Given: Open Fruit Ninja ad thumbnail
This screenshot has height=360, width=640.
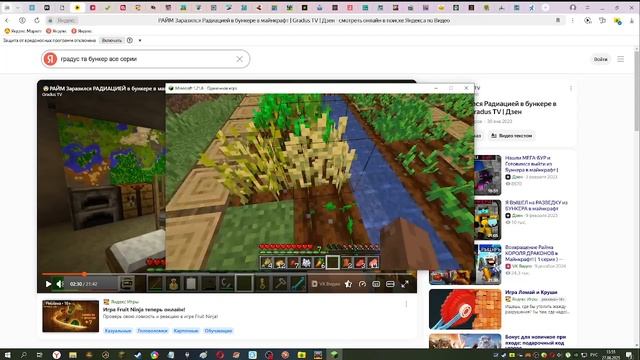Looking at the screenshot, I should click(x=71, y=316).
